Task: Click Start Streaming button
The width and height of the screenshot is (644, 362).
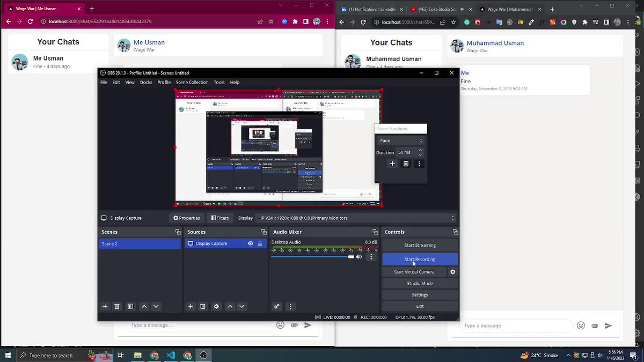Action: (x=420, y=245)
